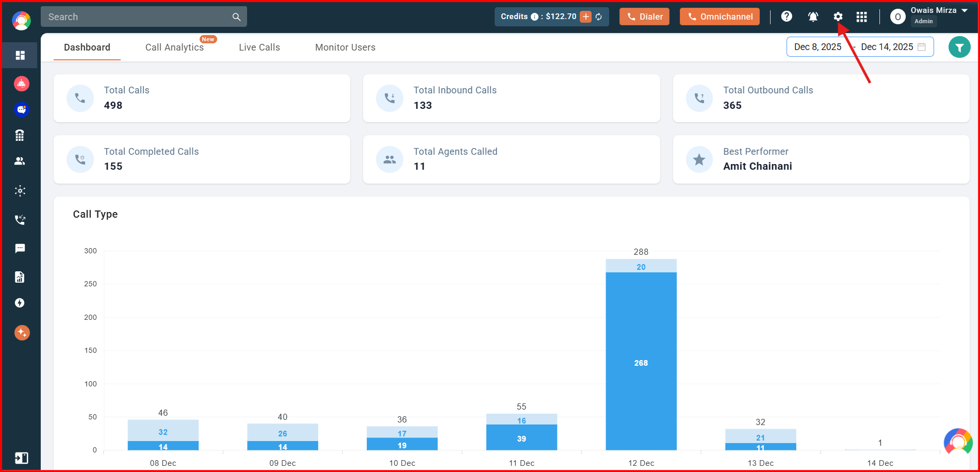Open the phone keypad icon in sidebar
Image resolution: width=980 pixels, height=472 pixels.
click(20, 135)
